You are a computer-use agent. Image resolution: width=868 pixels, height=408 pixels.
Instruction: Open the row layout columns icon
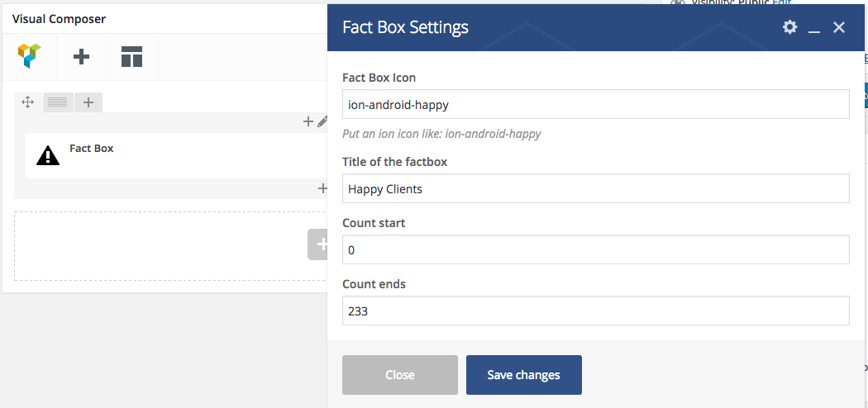click(58, 102)
